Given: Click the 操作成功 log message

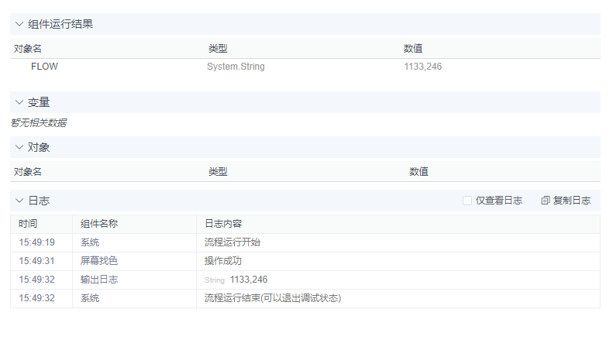Looking at the screenshot, I should point(223,261).
